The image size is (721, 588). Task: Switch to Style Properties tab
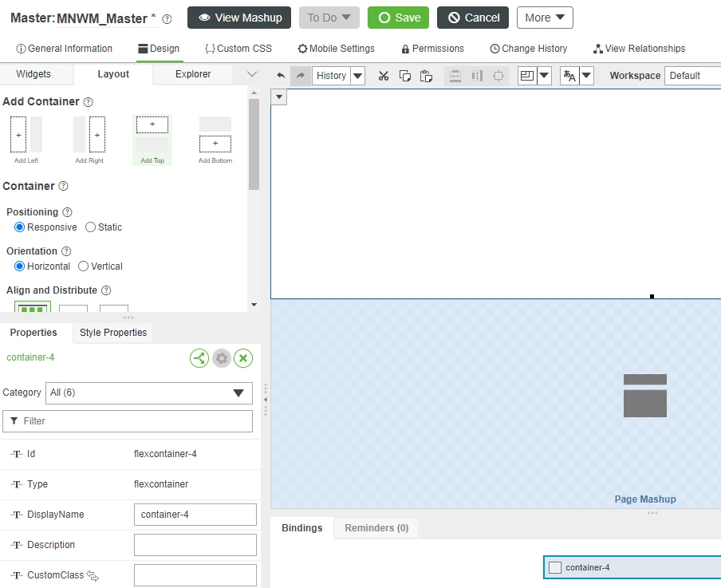(113, 333)
